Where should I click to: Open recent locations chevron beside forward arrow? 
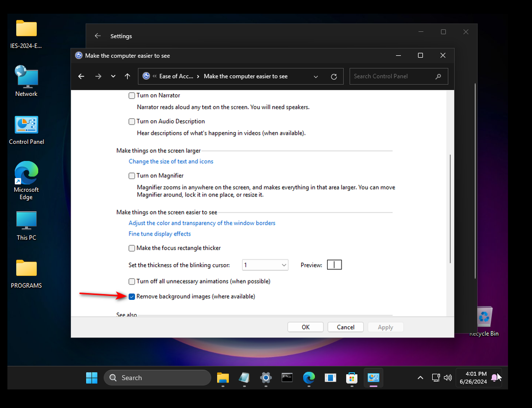point(113,76)
